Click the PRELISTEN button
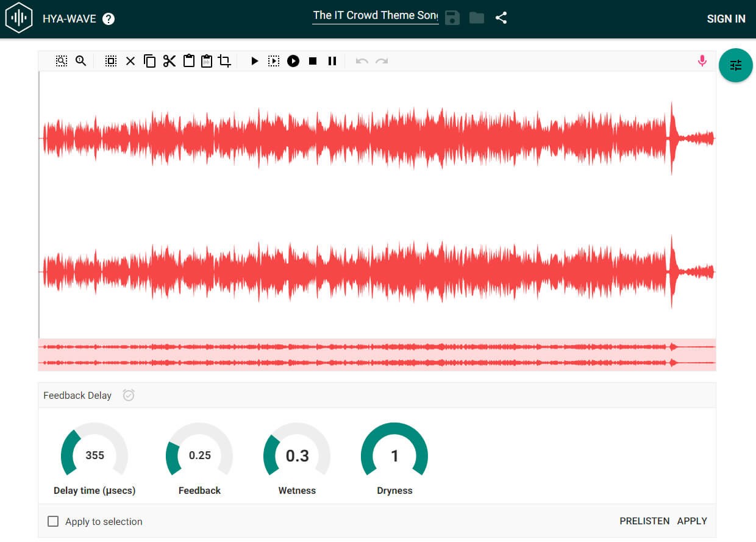The width and height of the screenshot is (756, 542). coord(644,521)
